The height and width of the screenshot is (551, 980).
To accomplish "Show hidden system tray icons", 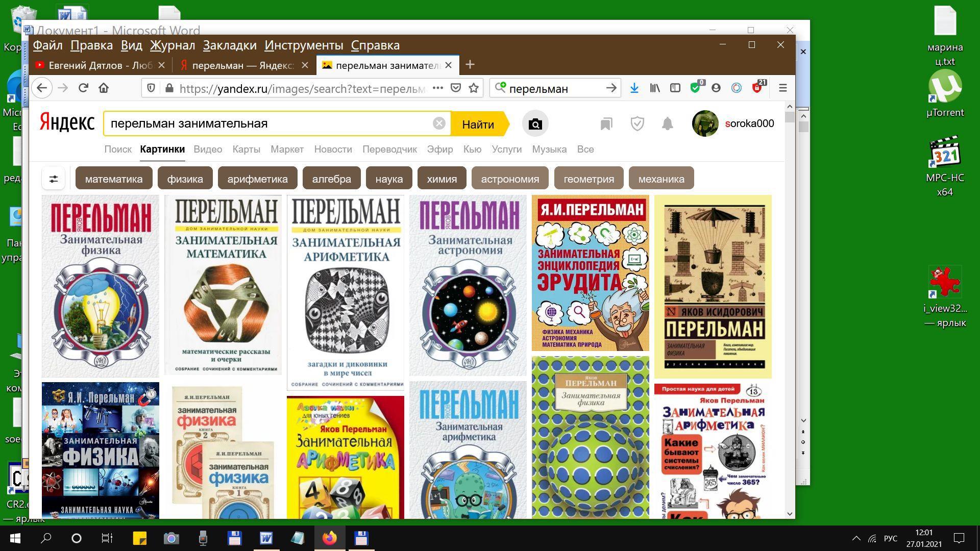I will pos(856,538).
